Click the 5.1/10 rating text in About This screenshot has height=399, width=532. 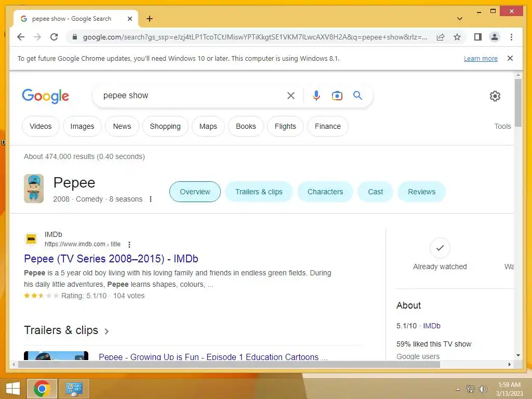point(406,326)
